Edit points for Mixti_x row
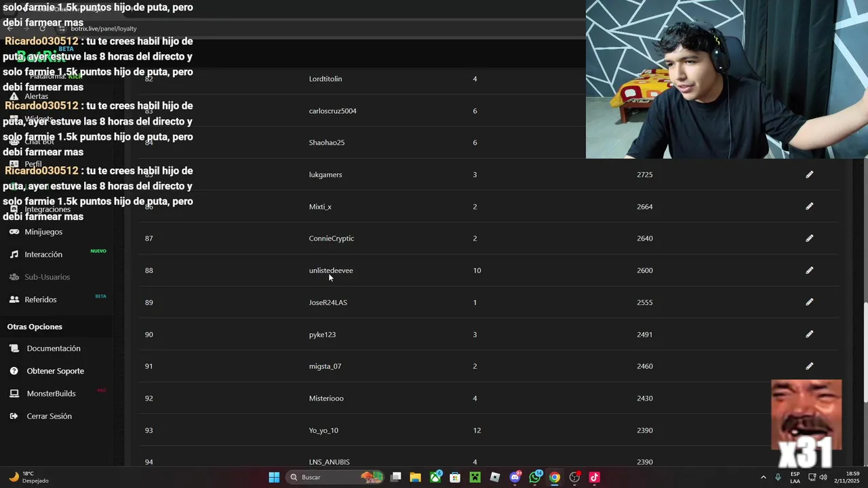The image size is (868, 488). (x=809, y=207)
